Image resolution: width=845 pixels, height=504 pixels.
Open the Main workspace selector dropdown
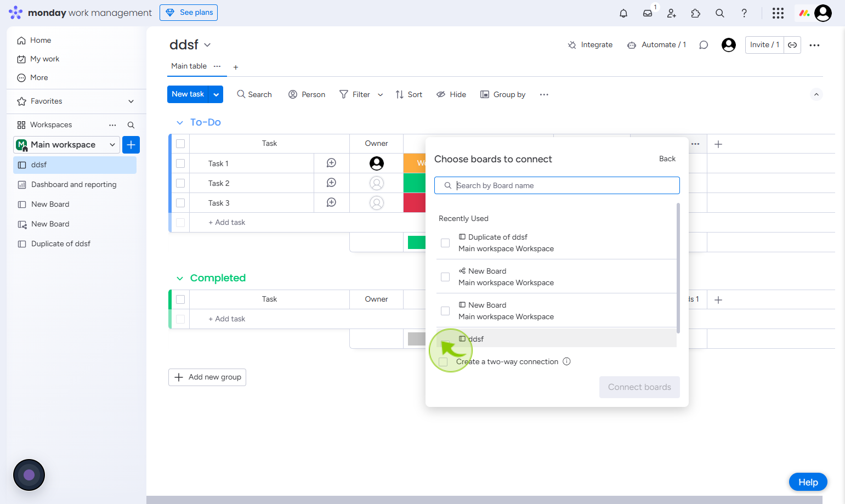(x=66, y=145)
